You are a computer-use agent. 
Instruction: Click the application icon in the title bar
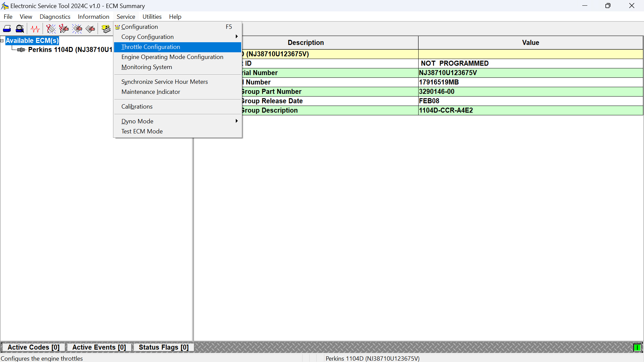(x=5, y=6)
